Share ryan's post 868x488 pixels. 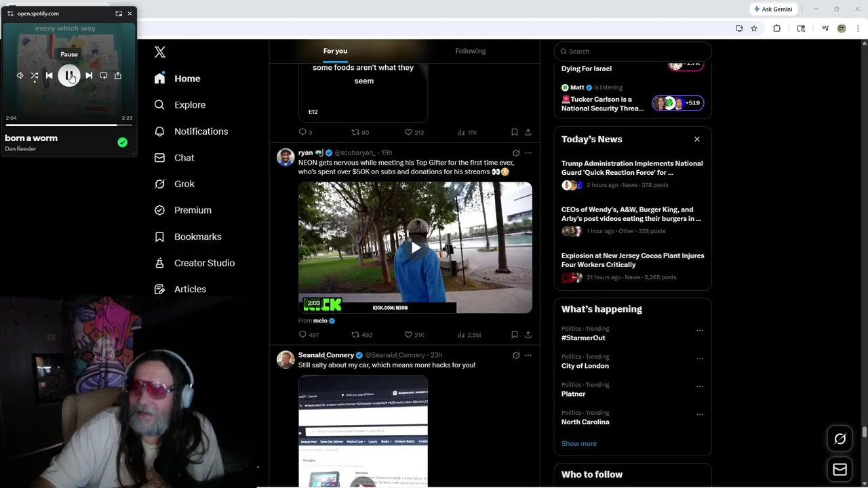(x=528, y=335)
